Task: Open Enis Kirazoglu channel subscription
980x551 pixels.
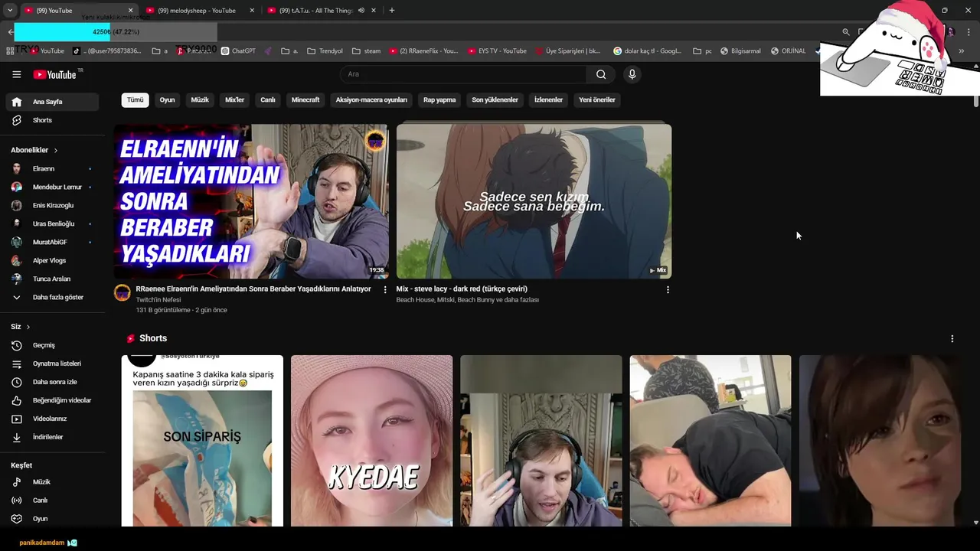Action: coord(52,205)
